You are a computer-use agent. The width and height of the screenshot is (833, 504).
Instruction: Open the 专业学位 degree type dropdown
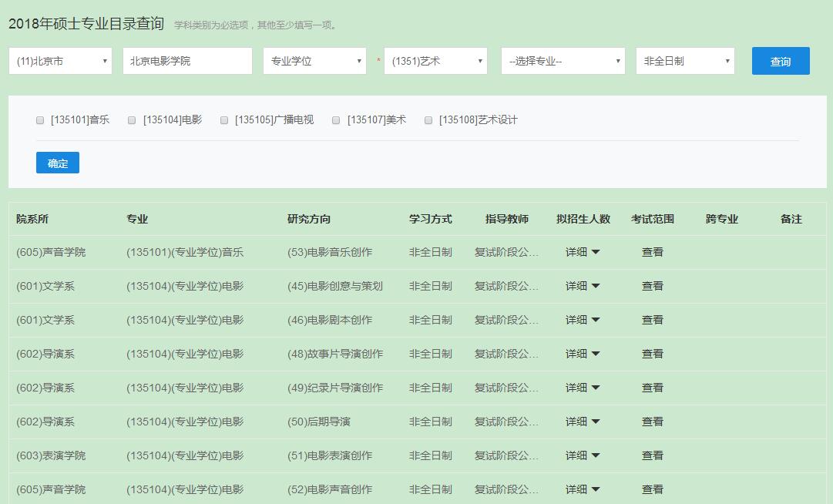[x=314, y=60]
